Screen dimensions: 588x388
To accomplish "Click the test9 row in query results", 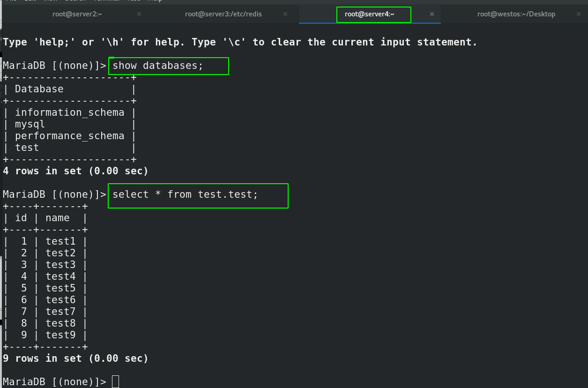I will [60, 335].
